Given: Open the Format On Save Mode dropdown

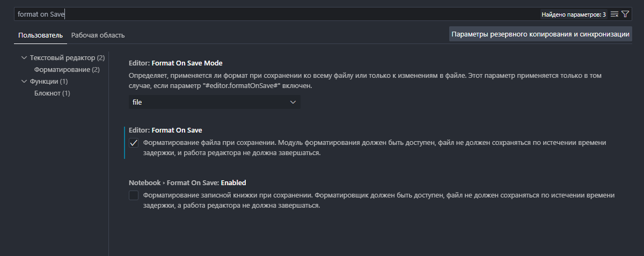Looking at the screenshot, I should click(x=214, y=102).
